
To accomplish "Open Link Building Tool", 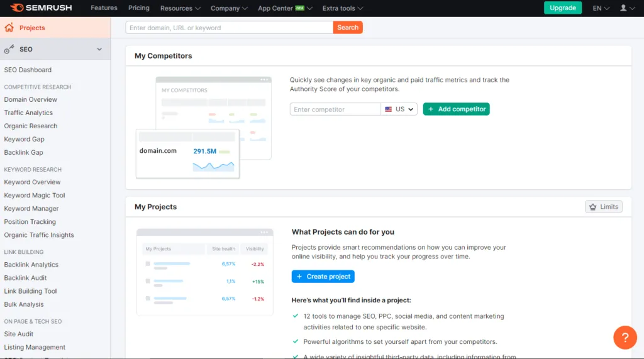I will coord(30,291).
